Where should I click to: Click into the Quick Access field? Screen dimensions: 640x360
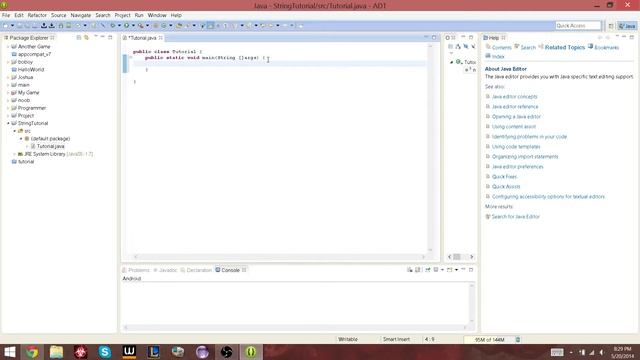pos(578,26)
